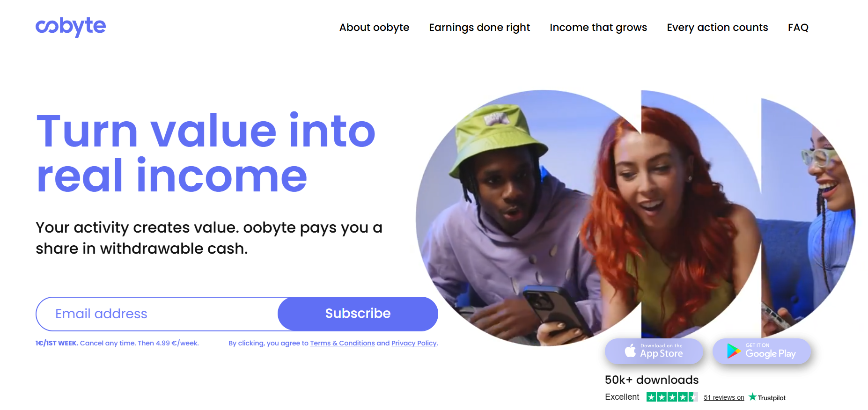Open the FAQ link
The width and height of the screenshot is (868, 410).
pos(798,28)
